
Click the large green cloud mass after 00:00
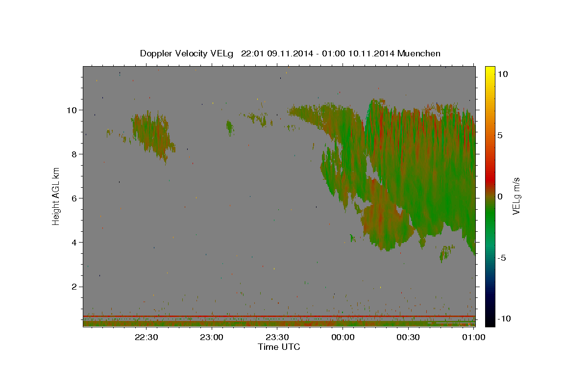(x=421, y=171)
